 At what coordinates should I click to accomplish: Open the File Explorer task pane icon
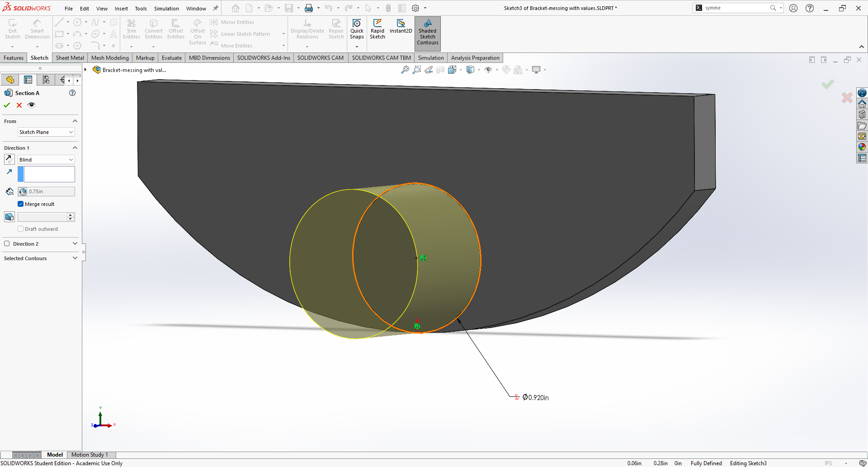click(x=862, y=125)
